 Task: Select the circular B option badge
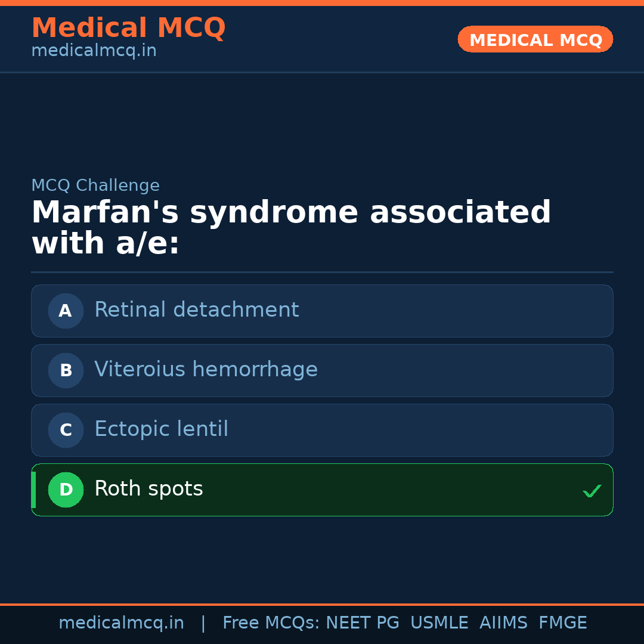click(x=66, y=370)
